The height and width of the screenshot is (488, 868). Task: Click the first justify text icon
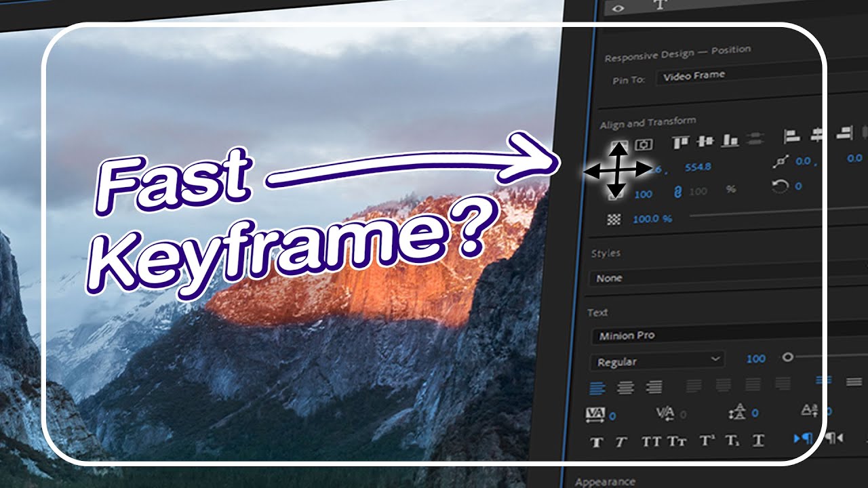click(x=694, y=386)
